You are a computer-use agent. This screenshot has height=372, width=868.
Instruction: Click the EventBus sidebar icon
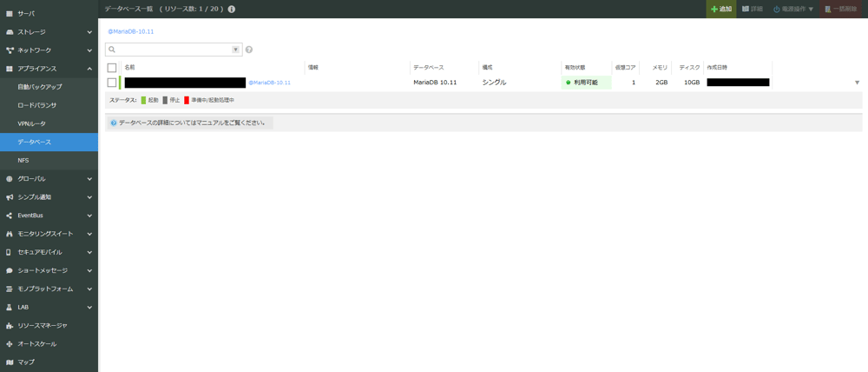point(10,216)
